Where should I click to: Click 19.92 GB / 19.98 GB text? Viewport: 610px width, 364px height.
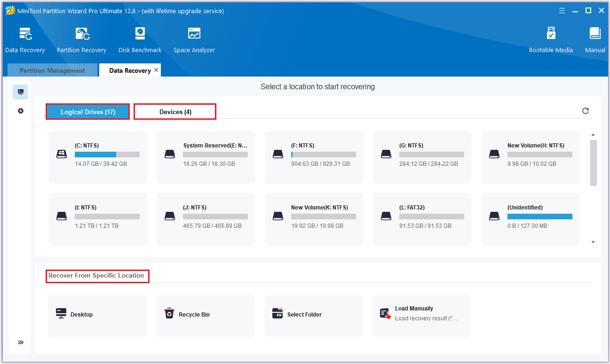pyautogui.click(x=317, y=226)
